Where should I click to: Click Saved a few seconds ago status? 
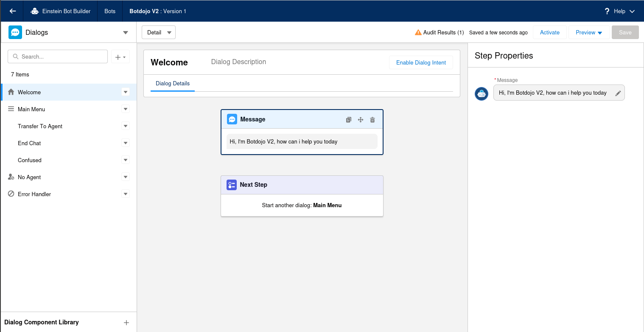498,32
